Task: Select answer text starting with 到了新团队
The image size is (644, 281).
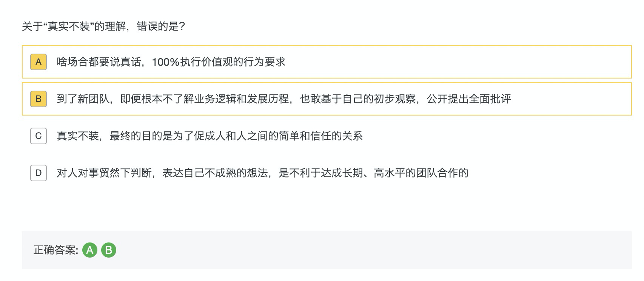Action: pyautogui.click(x=284, y=99)
